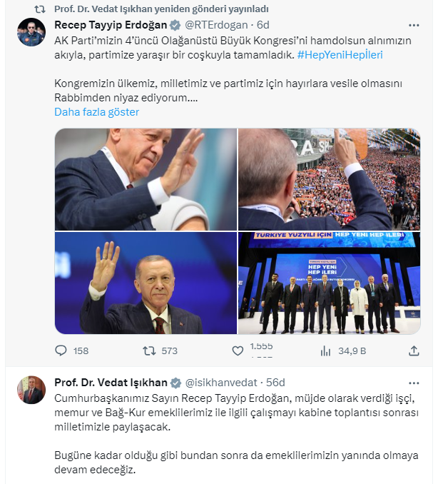Like Erdoğan's tweet with the heart icon
448x484 pixels.
[x=238, y=351]
